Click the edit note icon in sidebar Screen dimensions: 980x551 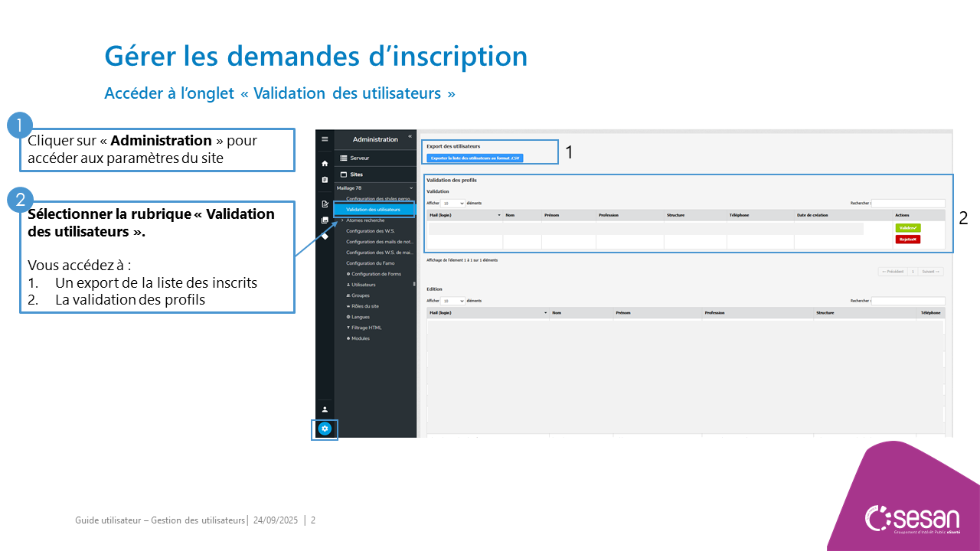(325, 204)
